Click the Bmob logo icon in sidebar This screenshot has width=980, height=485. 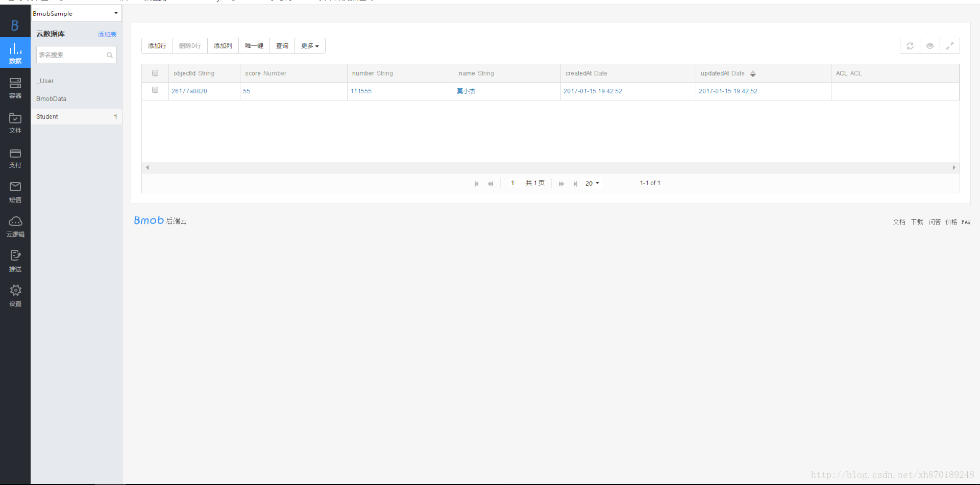click(15, 25)
